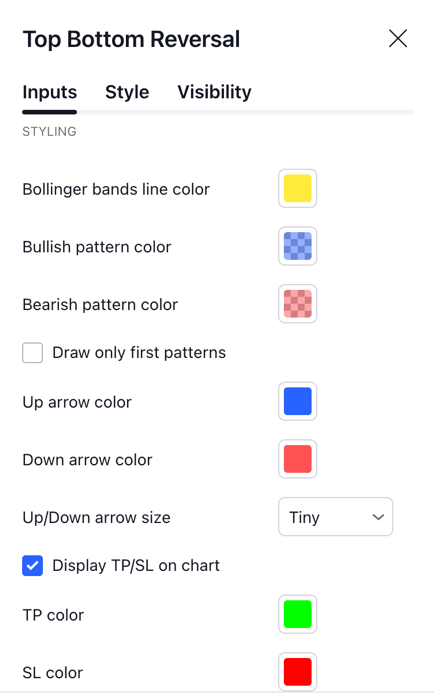434x694 pixels.
Task: Open the Bullish pattern color swatch
Action: (297, 246)
